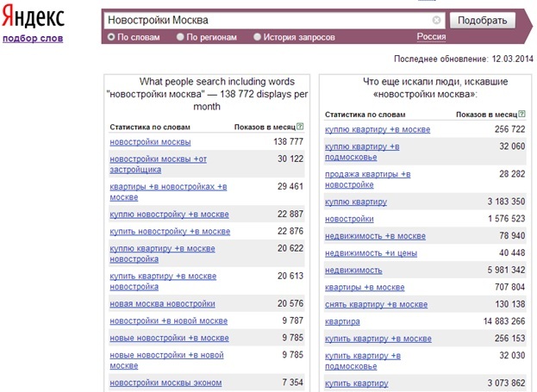Open the подбор слов link
The width and height of the screenshot is (537, 392).
tap(33, 39)
